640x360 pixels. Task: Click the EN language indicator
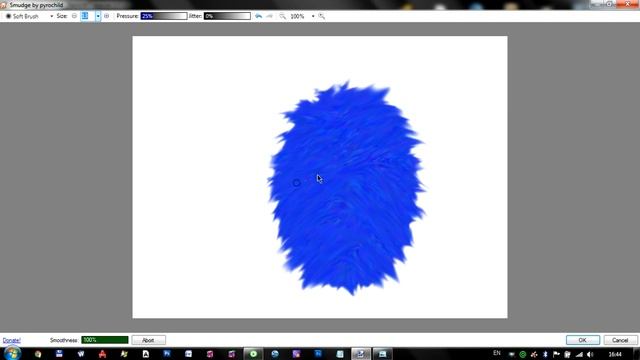click(x=497, y=353)
